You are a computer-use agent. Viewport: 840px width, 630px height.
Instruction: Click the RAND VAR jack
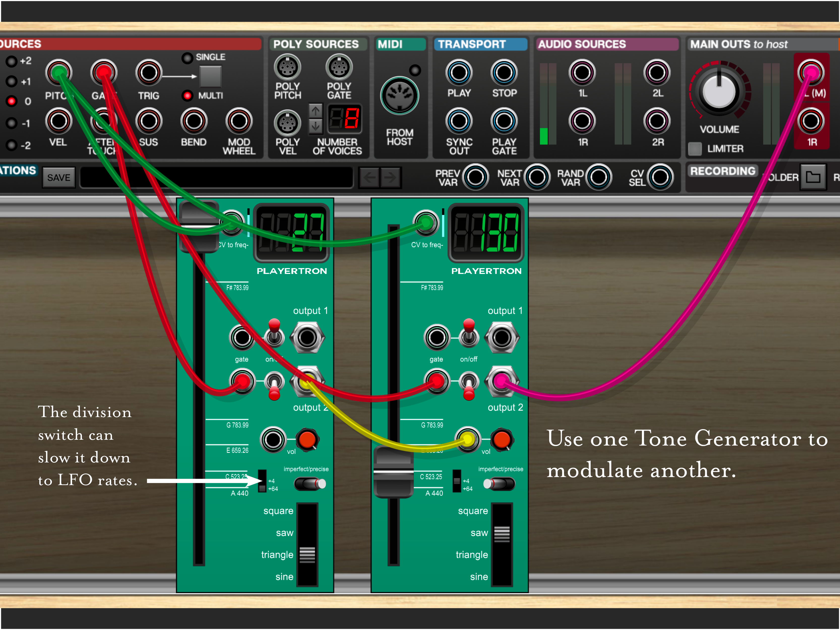point(599,177)
